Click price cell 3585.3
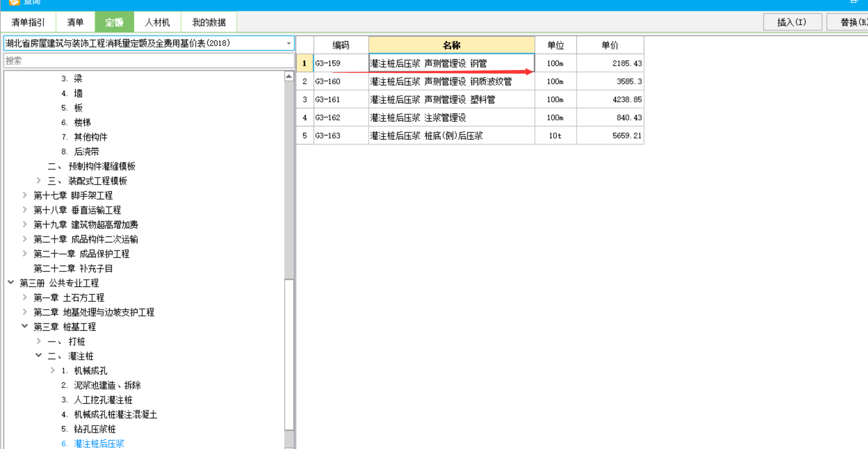This screenshot has width=868, height=449. (610, 82)
